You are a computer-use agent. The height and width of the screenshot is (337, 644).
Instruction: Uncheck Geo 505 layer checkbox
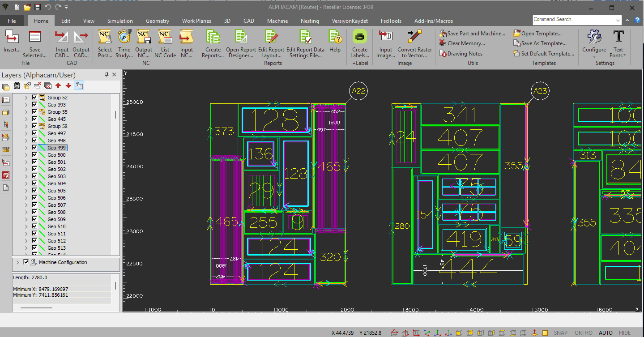point(34,191)
